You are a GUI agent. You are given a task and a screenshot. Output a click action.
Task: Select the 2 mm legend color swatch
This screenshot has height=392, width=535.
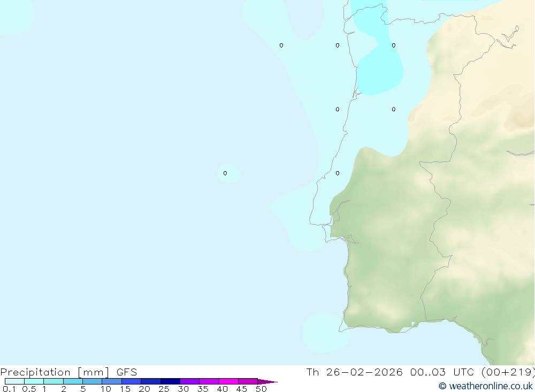pyautogui.click(x=73, y=381)
